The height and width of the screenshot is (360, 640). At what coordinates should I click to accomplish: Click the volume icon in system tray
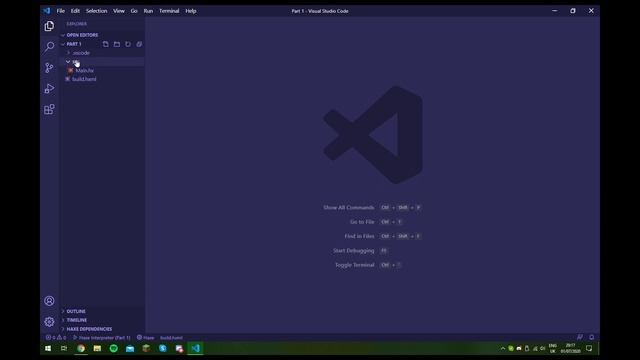click(x=542, y=348)
